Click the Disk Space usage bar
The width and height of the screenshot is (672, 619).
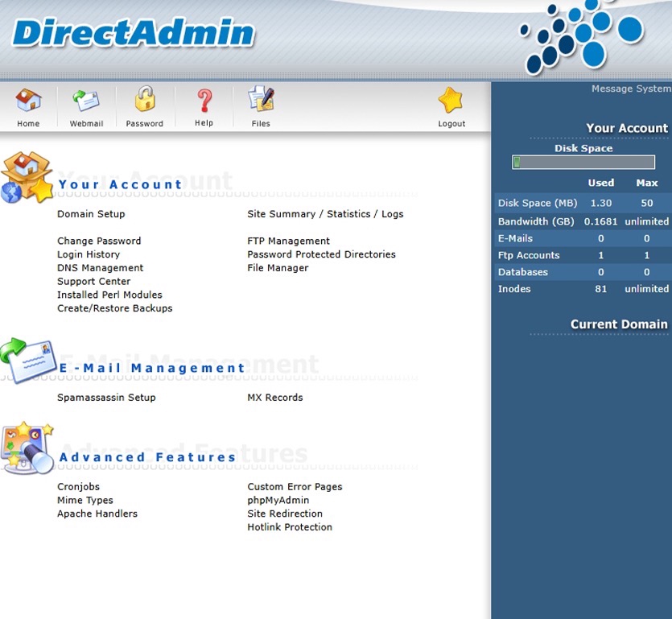tap(582, 161)
